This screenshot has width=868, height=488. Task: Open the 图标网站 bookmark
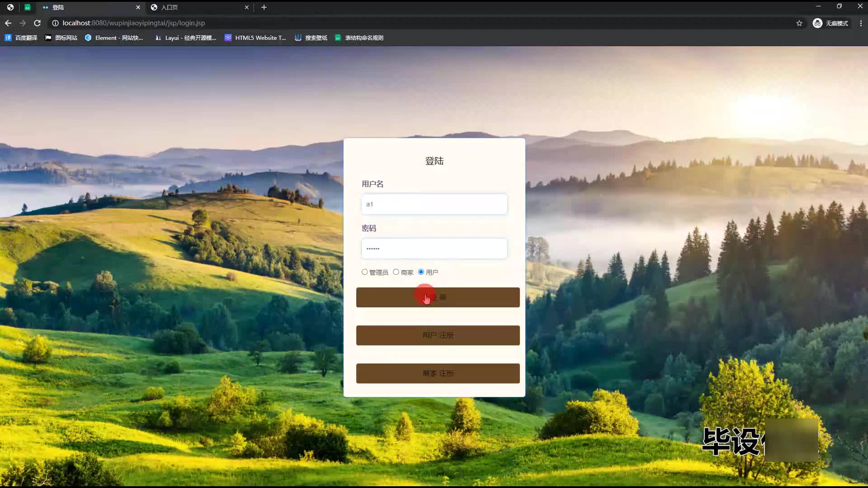61,38
